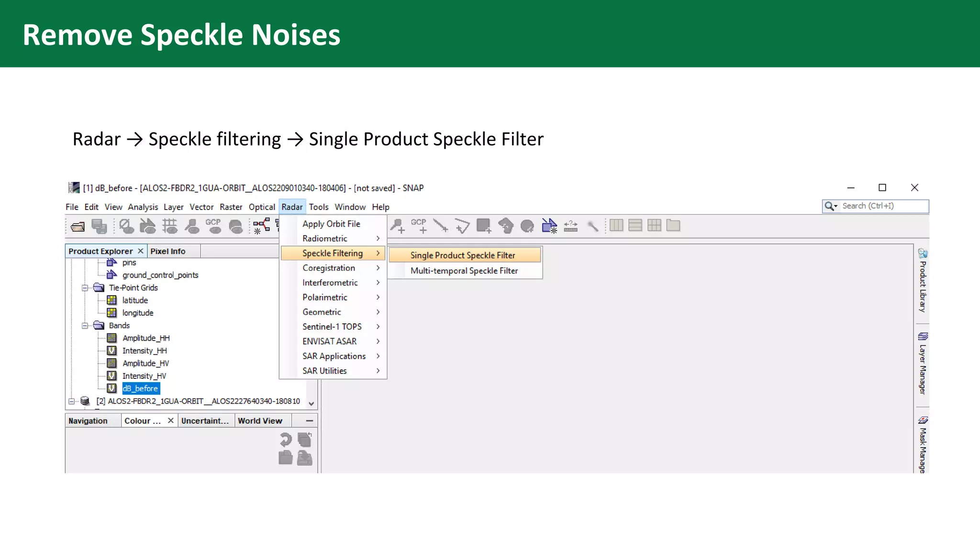This screenshot has height=551, width=980.
Task: Expand the SAR Utilities submenu
Action: click(333, 371)
